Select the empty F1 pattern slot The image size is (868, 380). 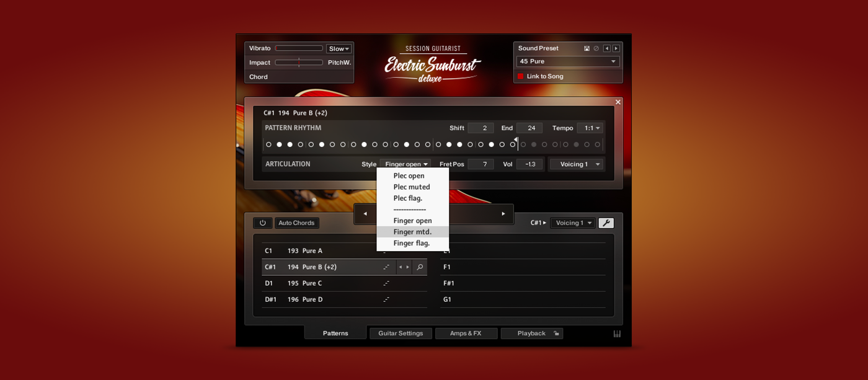pyautogui.click(x=523, y=267)
